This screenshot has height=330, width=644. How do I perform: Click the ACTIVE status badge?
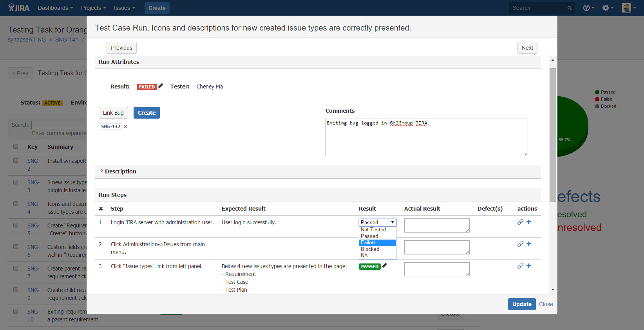pos(52,103)
